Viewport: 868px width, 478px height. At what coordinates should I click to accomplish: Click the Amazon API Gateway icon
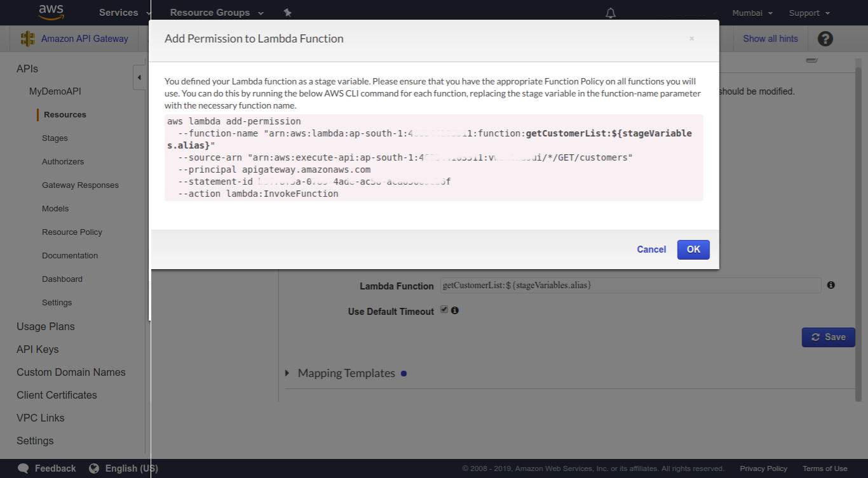(28, 39)
